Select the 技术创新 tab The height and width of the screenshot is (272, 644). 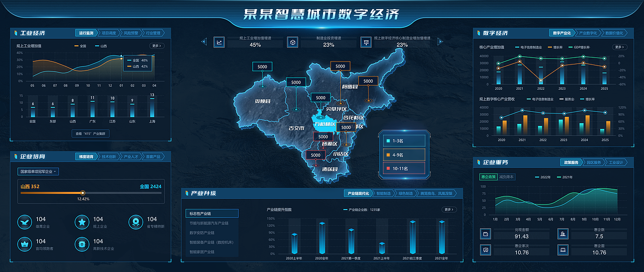coord(109,157)
